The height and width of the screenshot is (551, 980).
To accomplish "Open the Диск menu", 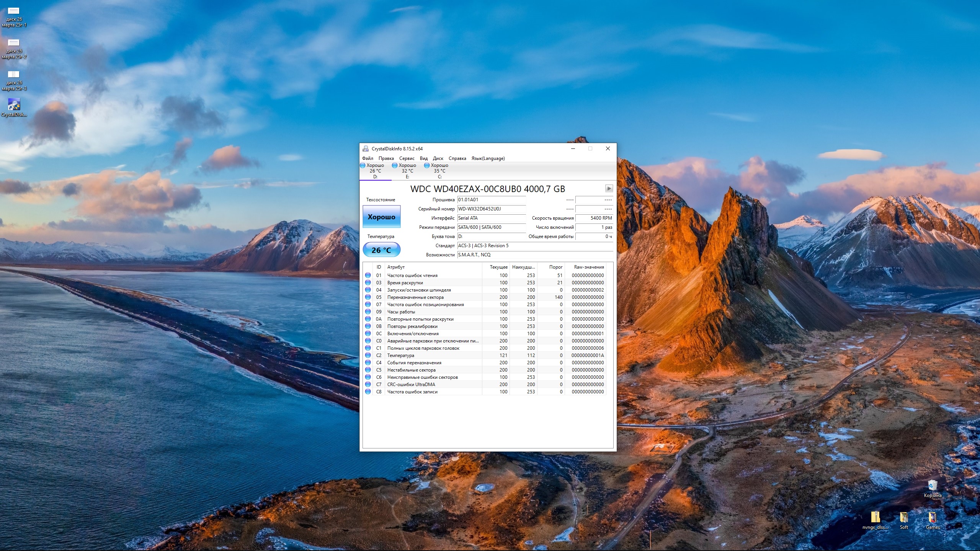I will click(438, 158).
